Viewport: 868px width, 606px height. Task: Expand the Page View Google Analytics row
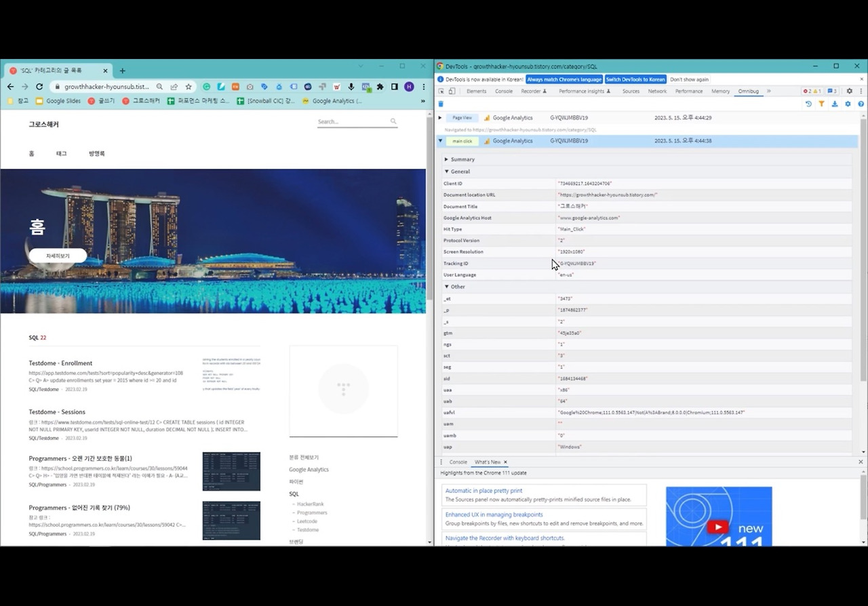pos(440,118)
